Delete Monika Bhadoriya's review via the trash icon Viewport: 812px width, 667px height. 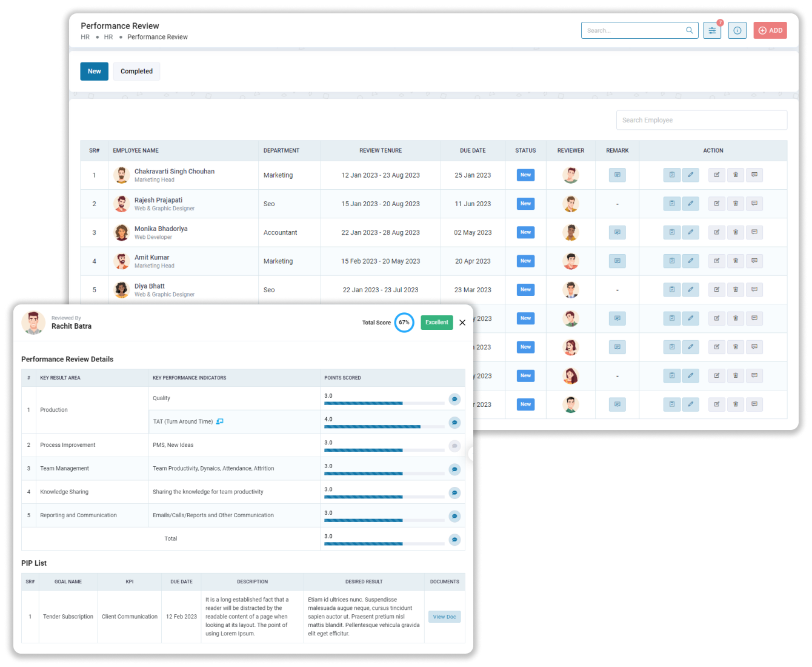735,232
